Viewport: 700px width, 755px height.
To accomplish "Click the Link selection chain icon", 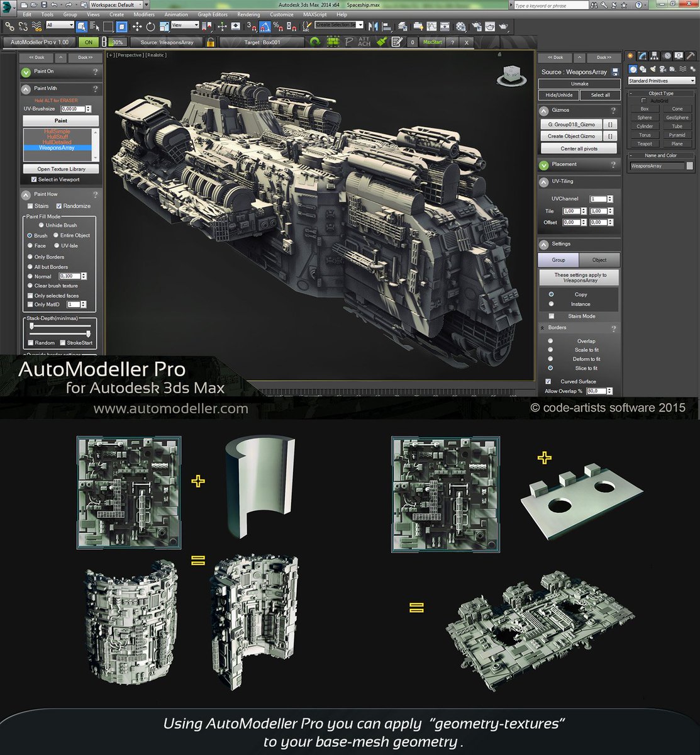I will click(x=9, y=27).
